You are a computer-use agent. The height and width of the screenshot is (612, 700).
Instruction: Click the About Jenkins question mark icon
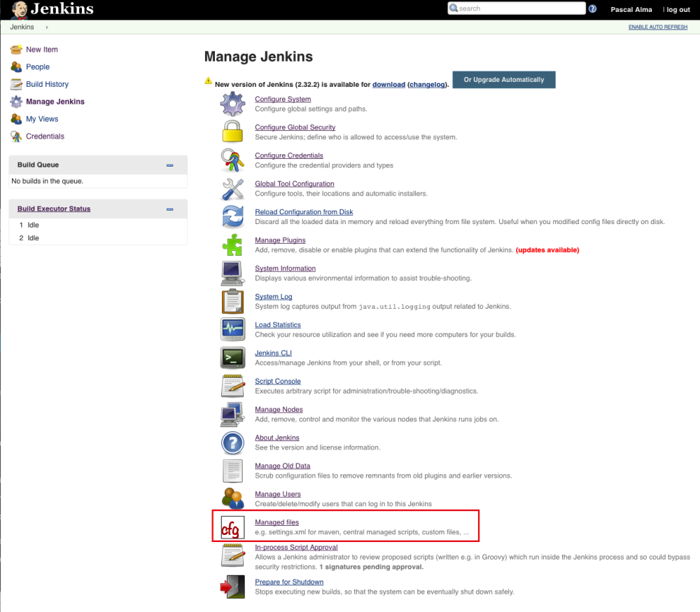232,443
